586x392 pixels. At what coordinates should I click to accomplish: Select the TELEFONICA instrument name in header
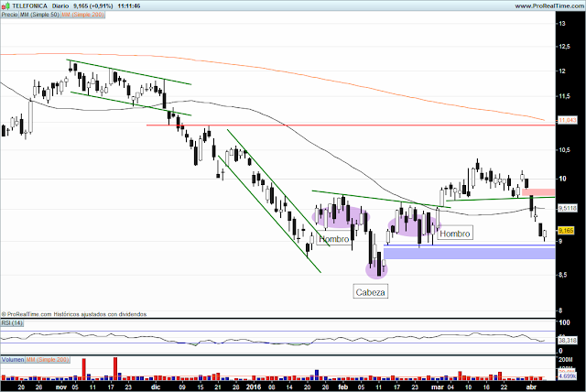pos(30,6)
